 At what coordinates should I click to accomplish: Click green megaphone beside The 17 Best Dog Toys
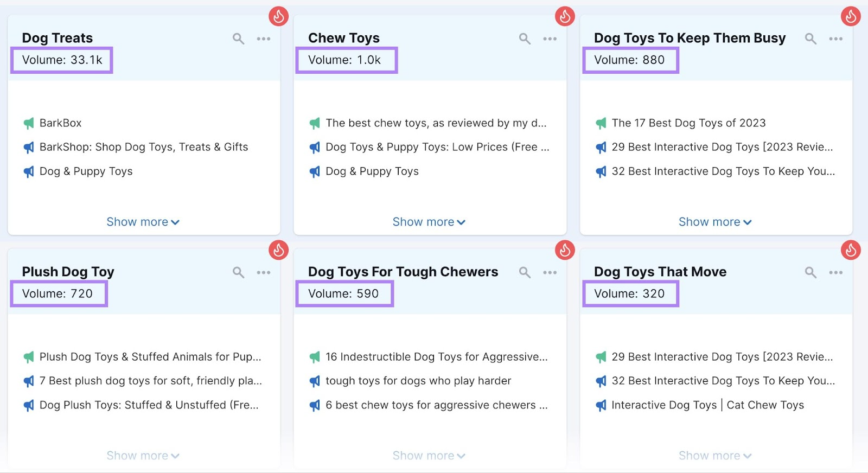pyautogui.click(x=601, y=123)
